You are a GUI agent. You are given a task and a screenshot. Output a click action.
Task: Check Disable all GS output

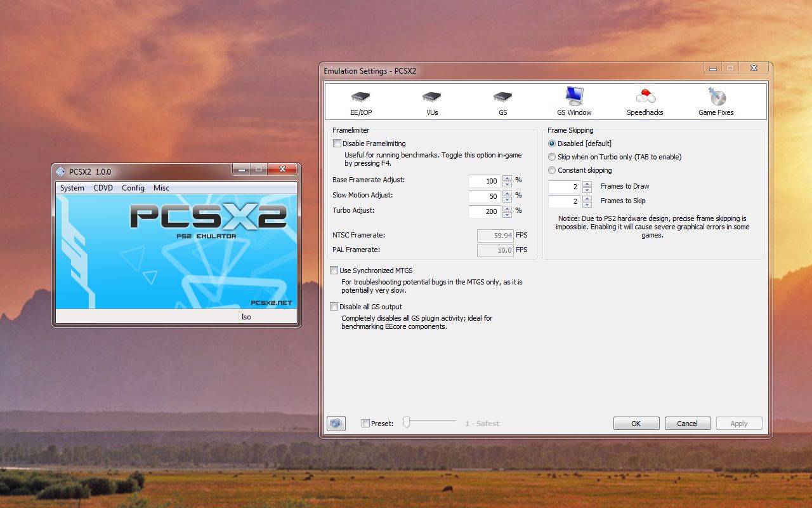pos(334,307)
